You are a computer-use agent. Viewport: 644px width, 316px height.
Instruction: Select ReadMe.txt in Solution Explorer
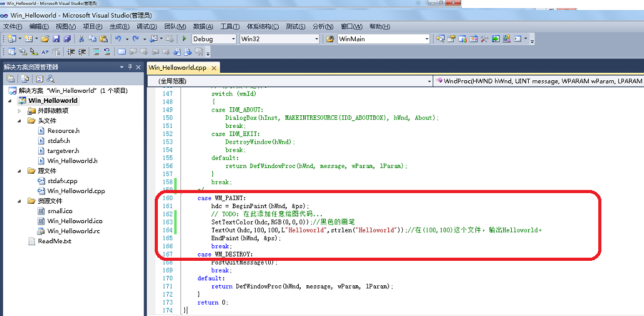pos(55,241)
